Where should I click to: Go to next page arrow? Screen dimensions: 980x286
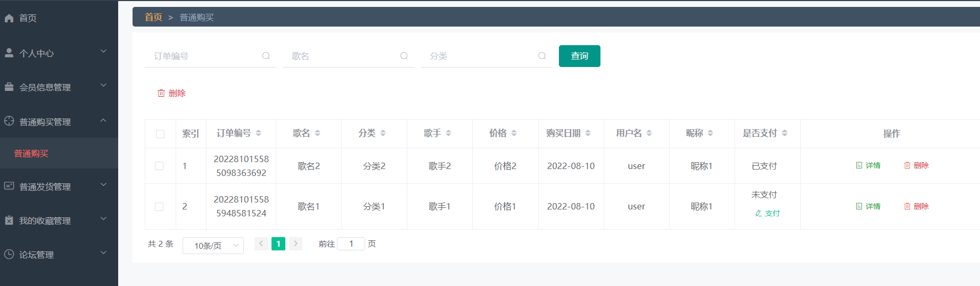295,243
